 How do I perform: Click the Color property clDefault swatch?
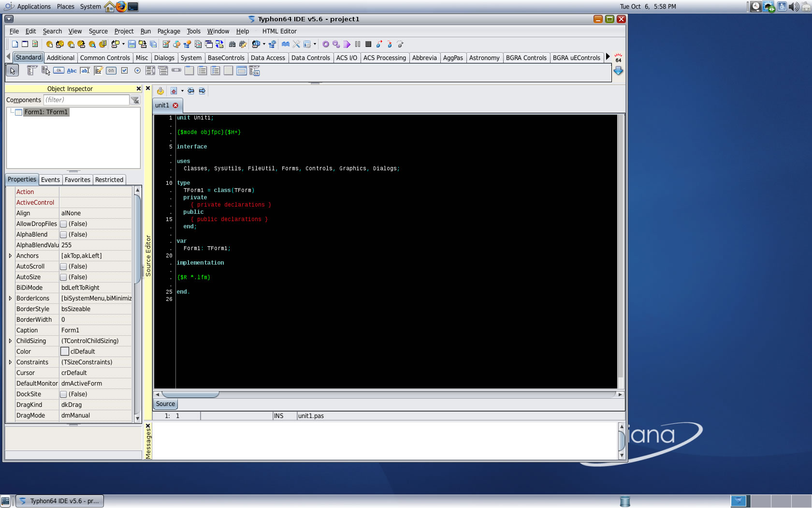(65, 352)
